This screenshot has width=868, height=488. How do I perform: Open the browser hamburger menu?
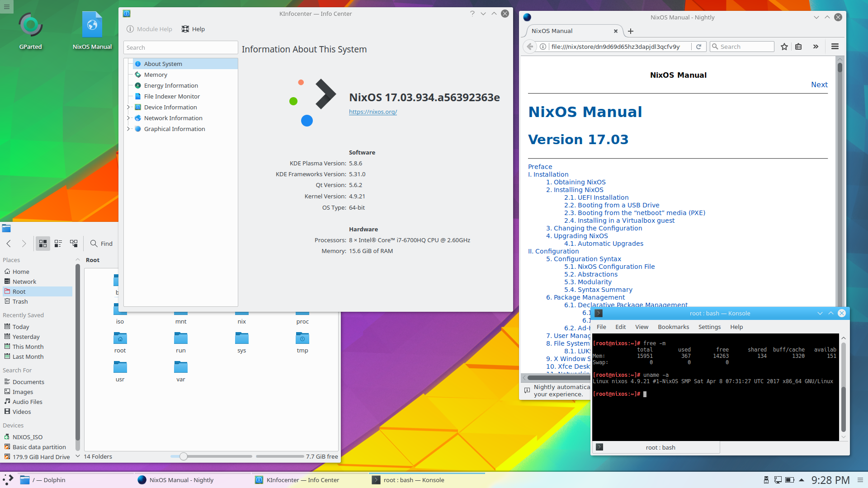(x=835, y=47)
